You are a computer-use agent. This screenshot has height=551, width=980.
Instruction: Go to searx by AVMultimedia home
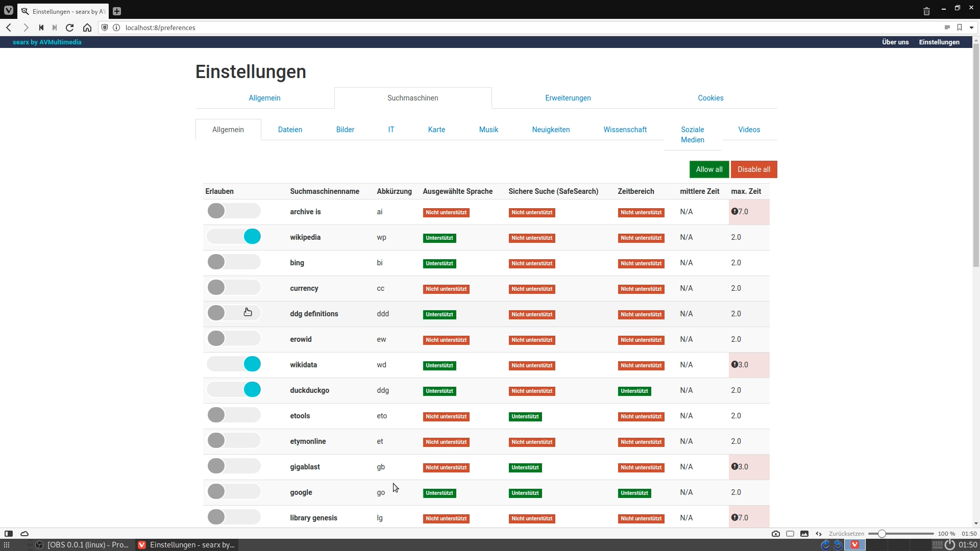[47, 42]
